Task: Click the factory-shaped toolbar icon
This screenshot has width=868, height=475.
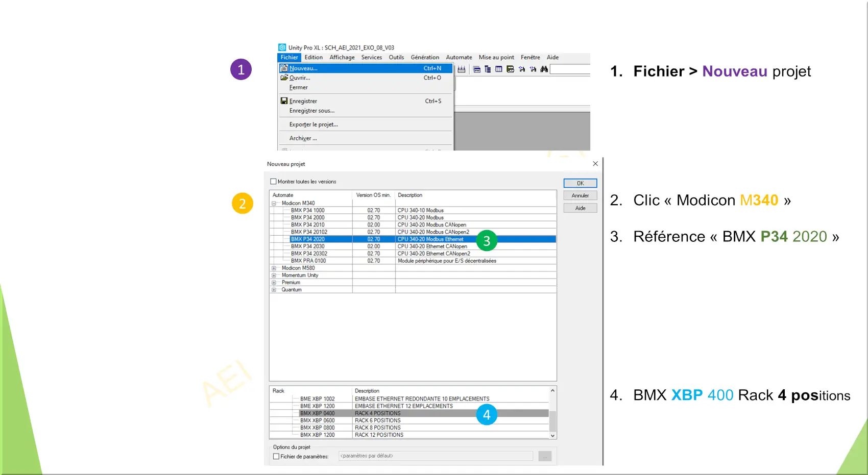Action: pyautogui.click(x=461, y=69)
